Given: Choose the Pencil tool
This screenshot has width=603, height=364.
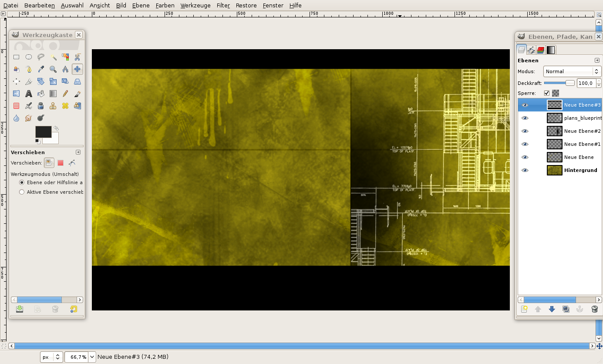Looking at the screenshot, I should point(65,93).
